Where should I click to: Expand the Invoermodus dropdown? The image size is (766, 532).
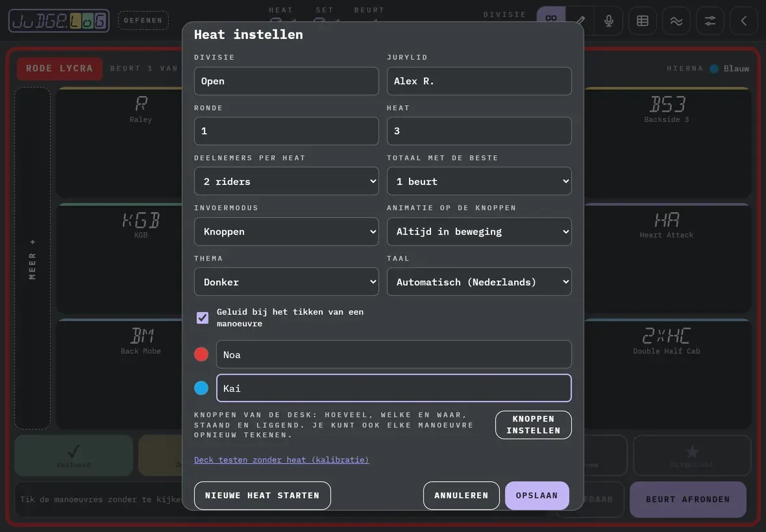point(286,232)
